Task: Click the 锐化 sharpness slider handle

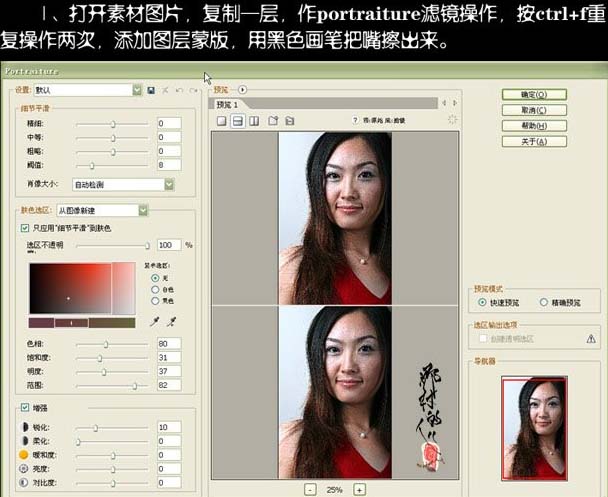Action: (x=95, y=427)
